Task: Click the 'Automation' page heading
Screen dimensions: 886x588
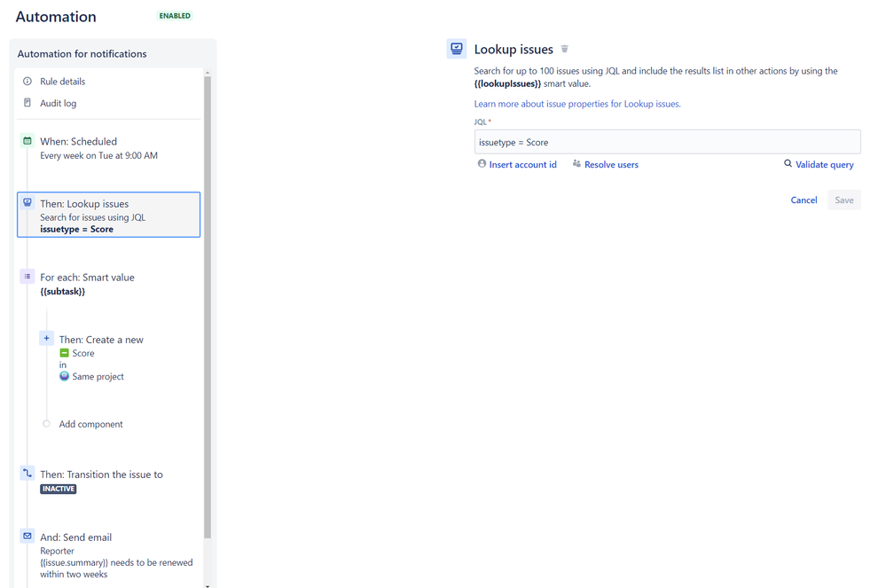Action: 56,16
